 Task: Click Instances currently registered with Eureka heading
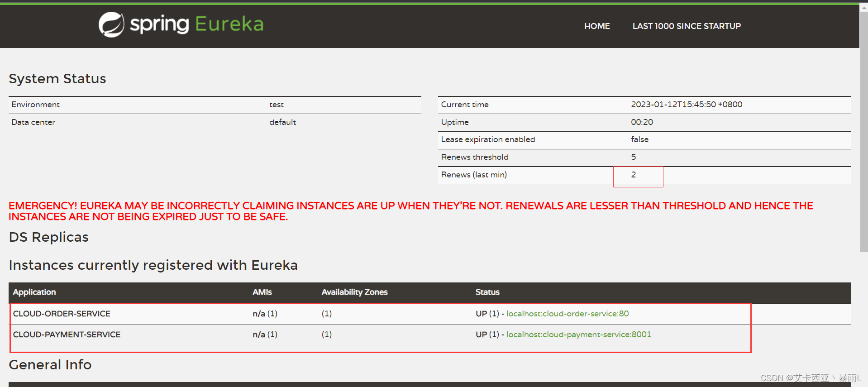[x=153, y=265]
